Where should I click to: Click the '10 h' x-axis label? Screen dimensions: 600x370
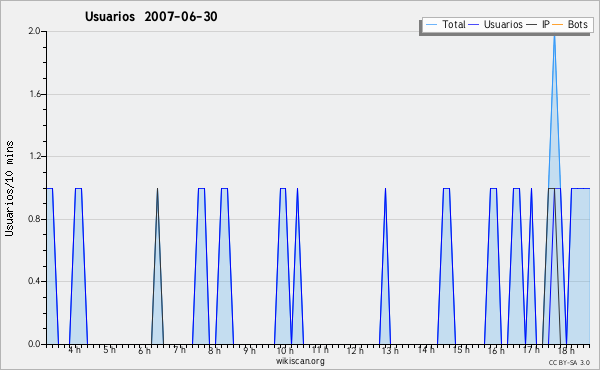pyautogui.click(x=285, y=350)
